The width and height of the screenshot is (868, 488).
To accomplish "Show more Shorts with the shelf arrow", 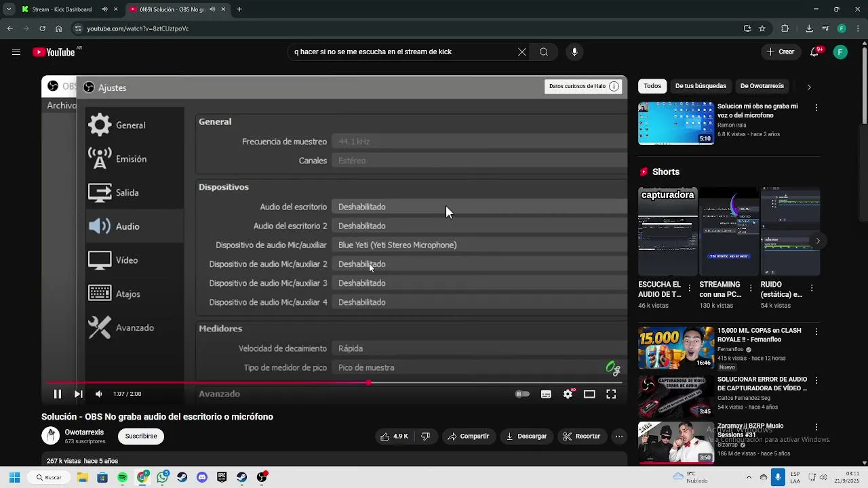I will point(818,241).
